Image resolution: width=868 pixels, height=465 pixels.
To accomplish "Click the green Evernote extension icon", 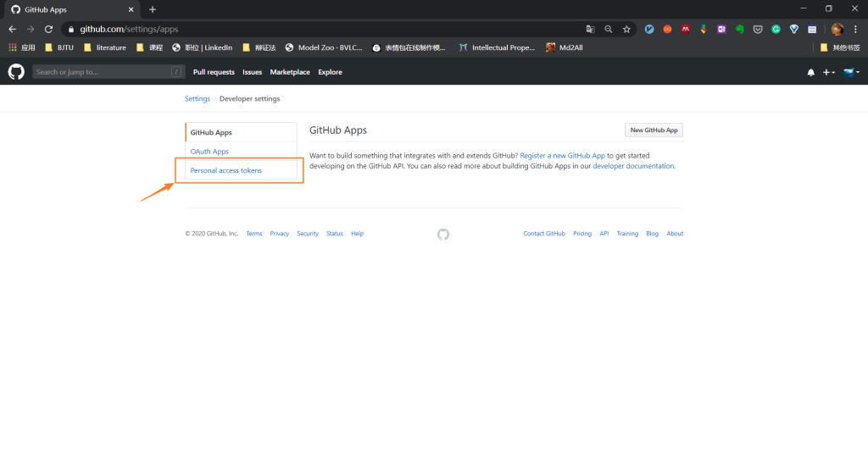I will point(739,30).
